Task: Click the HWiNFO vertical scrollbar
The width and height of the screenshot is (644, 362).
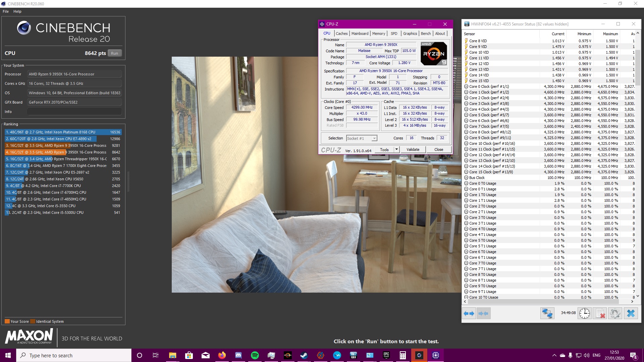Action: (638, 67)
